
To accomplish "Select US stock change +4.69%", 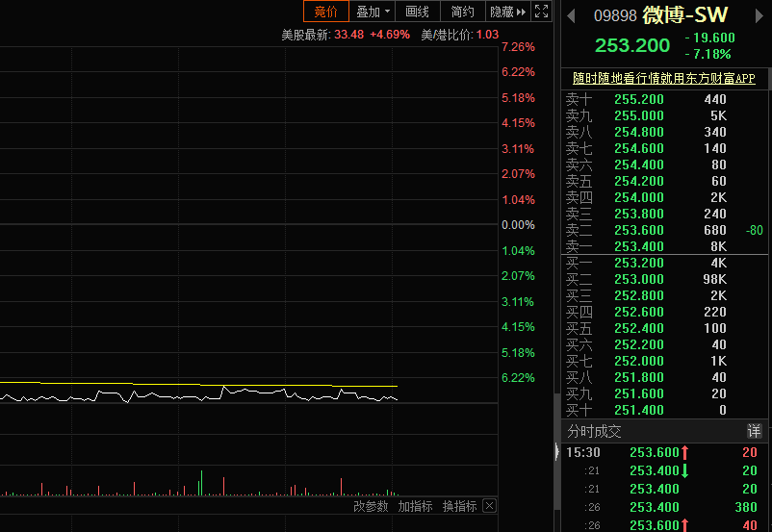I will point(390,35).
